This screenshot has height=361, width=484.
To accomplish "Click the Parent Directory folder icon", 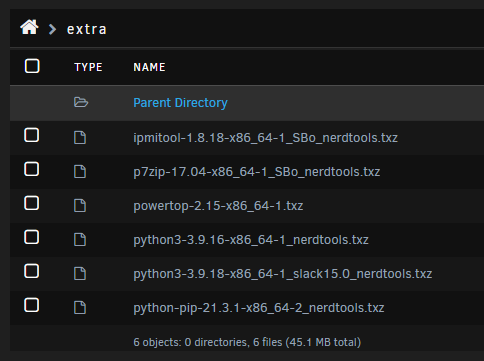I will tap(81, 102).
